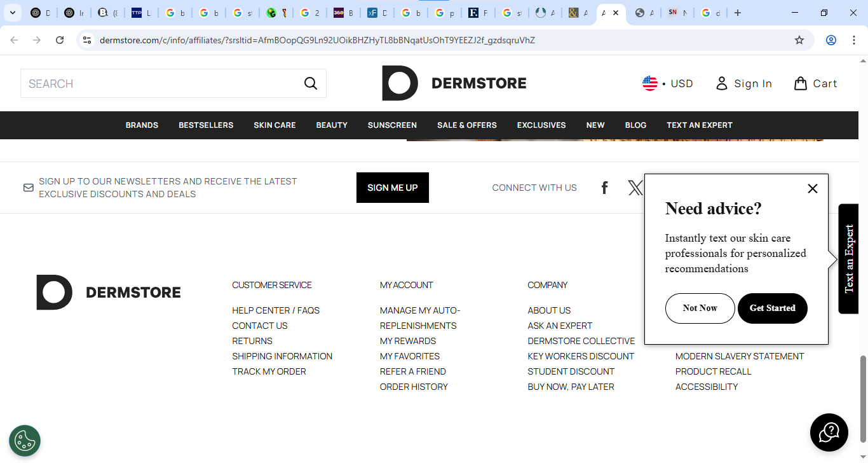Open the chat help bubble icon
The height and width of the screenshot is (463, 868).
(x=829, y=432)
